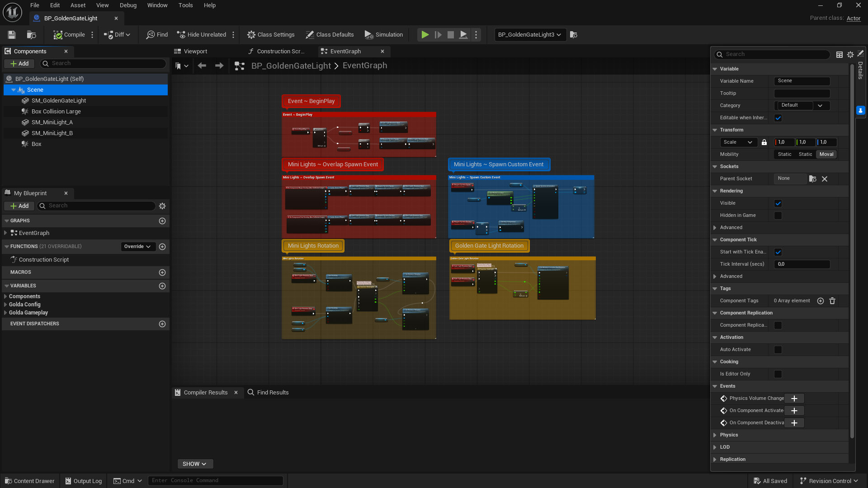
Task: Uncheck the Visible checkbox
Action: (x=778, y=203)
